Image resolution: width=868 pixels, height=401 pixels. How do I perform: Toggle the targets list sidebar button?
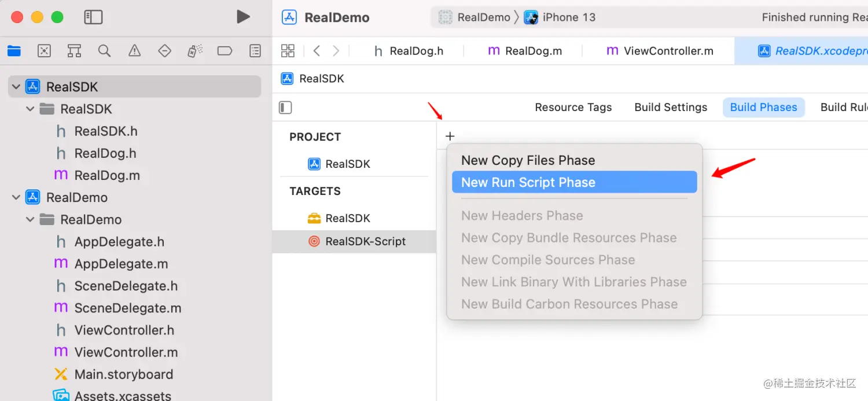click(x=285, y=108)
